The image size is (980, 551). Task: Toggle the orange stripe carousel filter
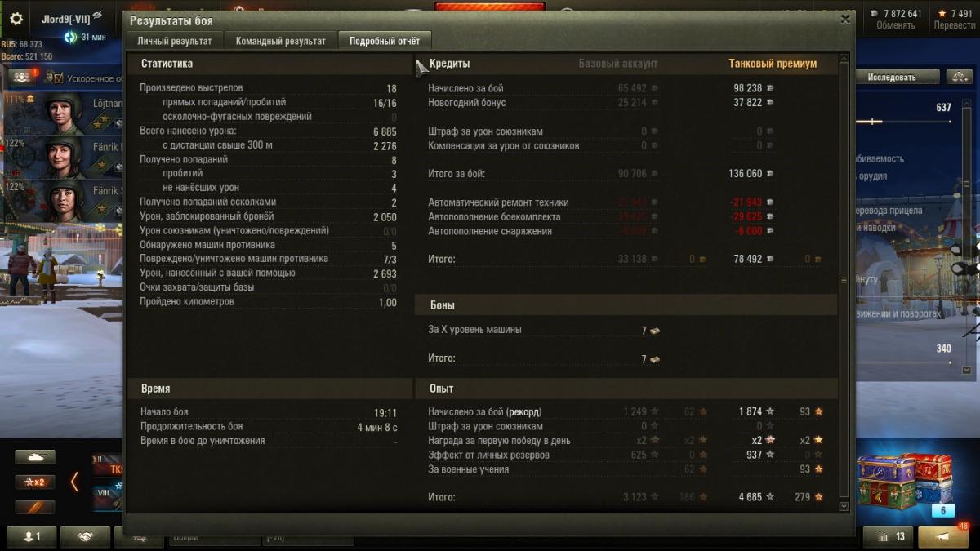point(35,507)
